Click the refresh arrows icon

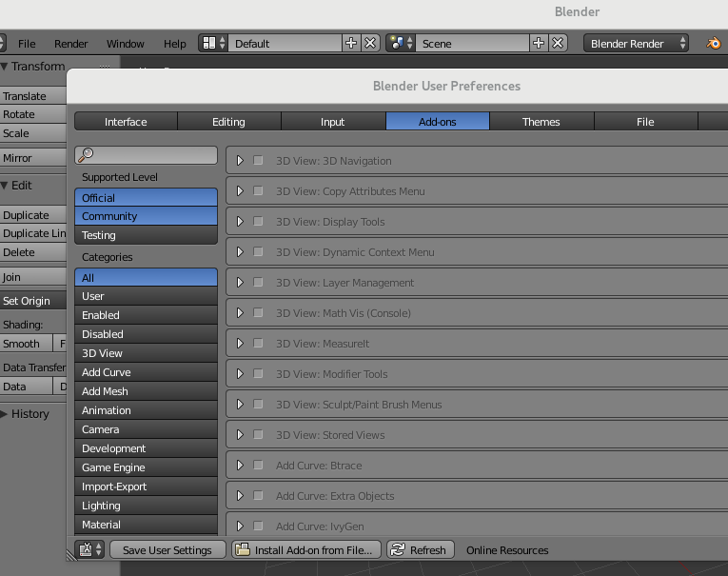tap(398, 549)
